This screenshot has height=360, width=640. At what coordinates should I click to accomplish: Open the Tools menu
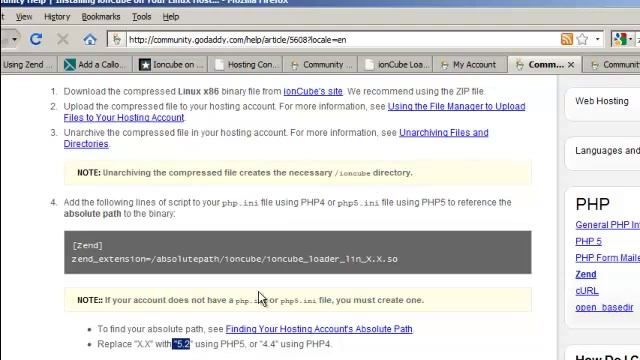142,17
